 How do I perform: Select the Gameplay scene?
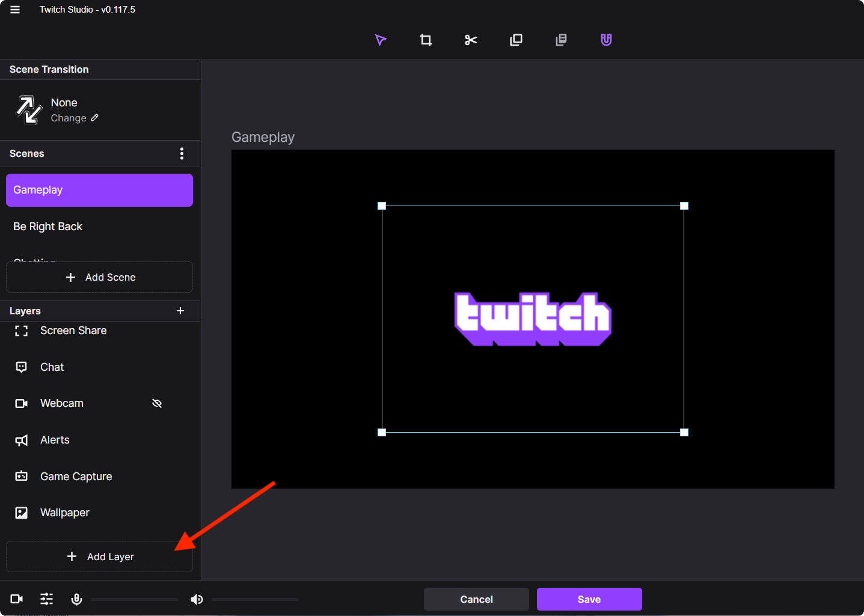click(99, 190)
